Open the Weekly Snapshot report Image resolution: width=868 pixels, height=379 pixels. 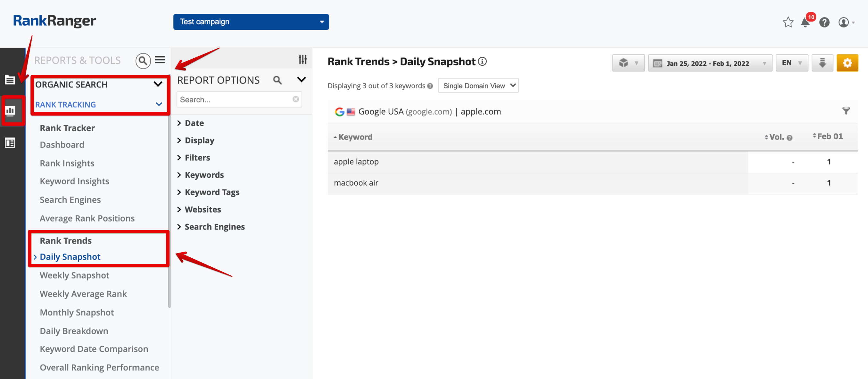point(74,275)
